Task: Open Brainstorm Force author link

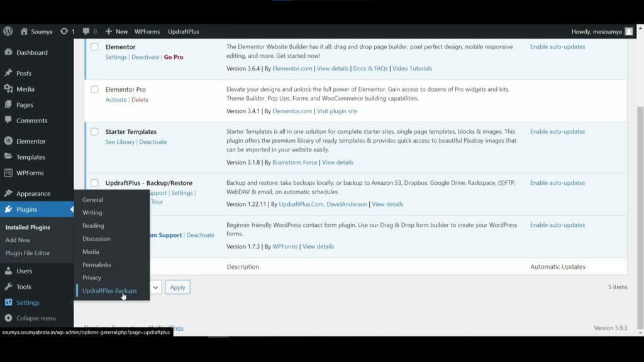Action: pyautogui.click(x=295, y=163)
